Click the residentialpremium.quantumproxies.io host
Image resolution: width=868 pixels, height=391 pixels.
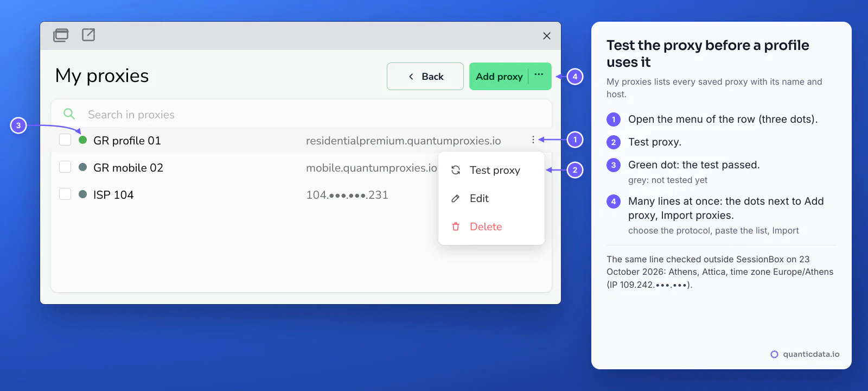tap(404, 141)
